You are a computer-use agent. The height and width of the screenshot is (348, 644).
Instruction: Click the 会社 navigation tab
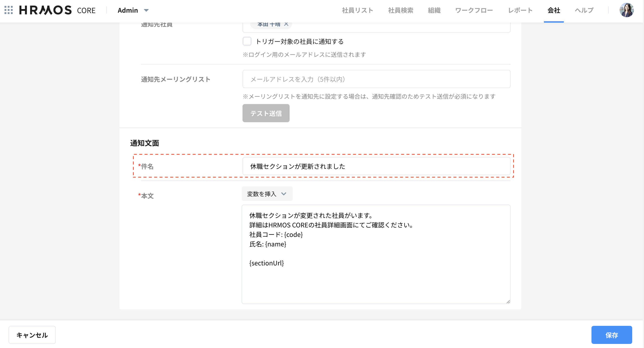[x=553, y=10]
